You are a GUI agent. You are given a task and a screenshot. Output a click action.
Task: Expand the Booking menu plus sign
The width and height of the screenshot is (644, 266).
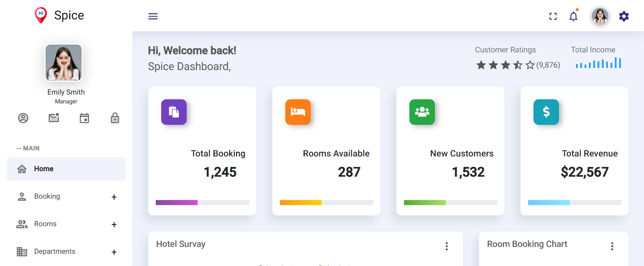114,197
